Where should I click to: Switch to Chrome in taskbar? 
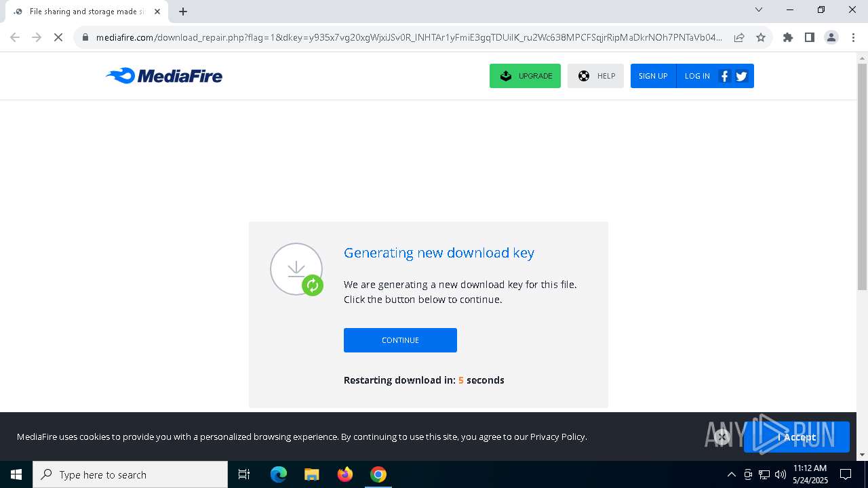pyautogui.click(x=378, y=474)
